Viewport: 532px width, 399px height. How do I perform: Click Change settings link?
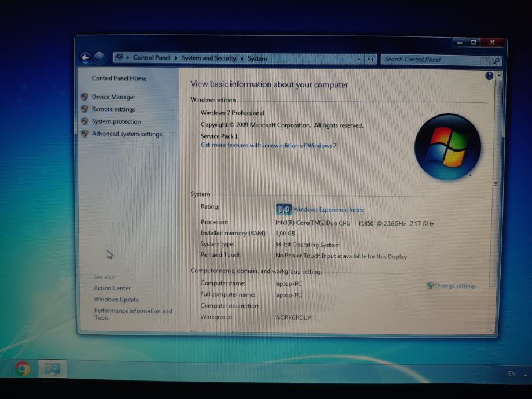coord(455,286)
